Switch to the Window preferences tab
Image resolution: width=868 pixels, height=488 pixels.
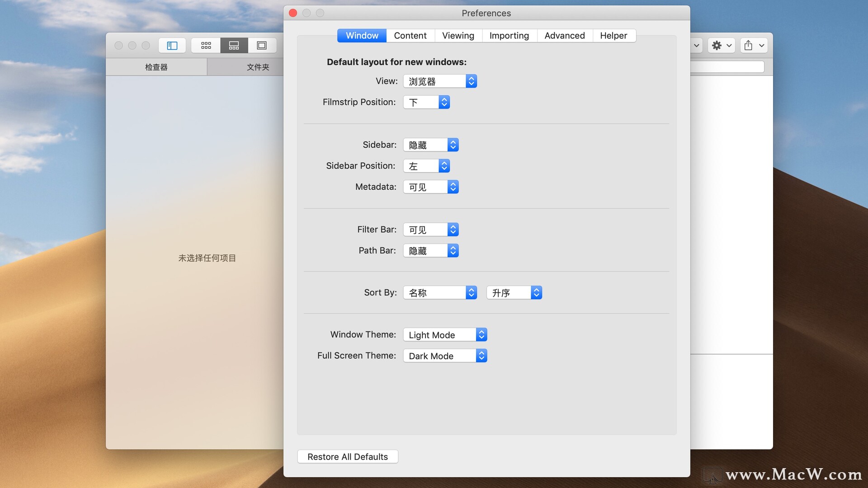click(x=362, y=36)
